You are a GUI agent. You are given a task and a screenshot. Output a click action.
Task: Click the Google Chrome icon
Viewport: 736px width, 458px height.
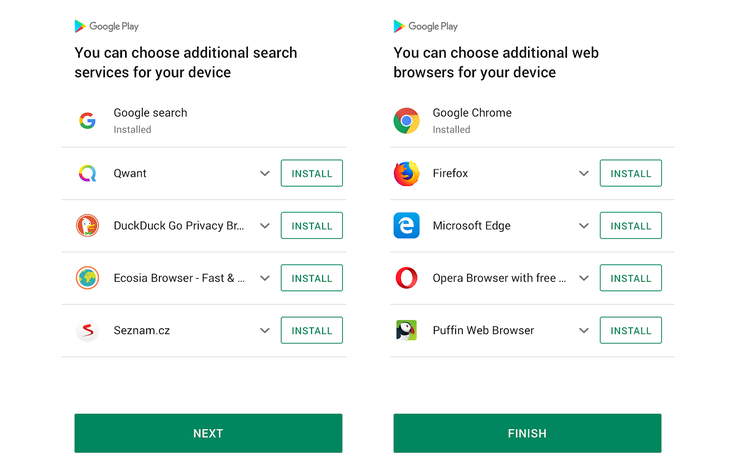click(406, 121)
